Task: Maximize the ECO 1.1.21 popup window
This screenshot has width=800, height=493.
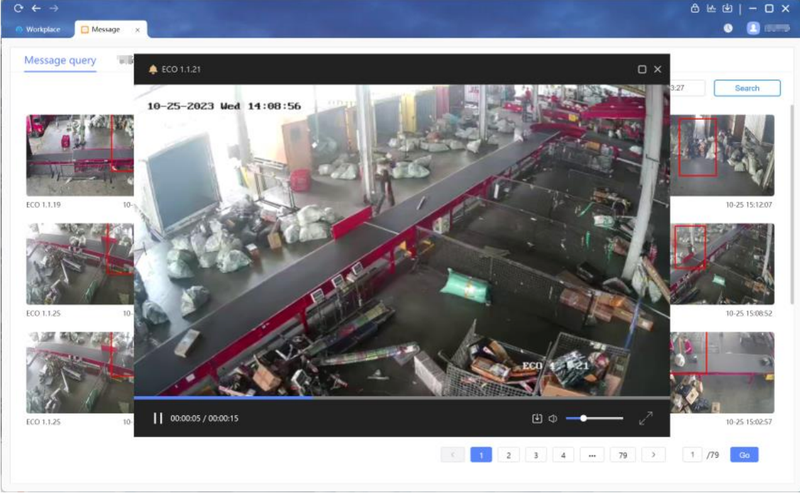Action: click(642, 69)
